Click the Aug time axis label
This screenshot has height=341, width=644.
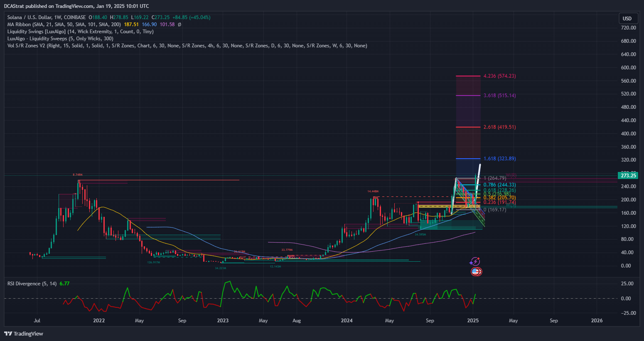[297, 321]
